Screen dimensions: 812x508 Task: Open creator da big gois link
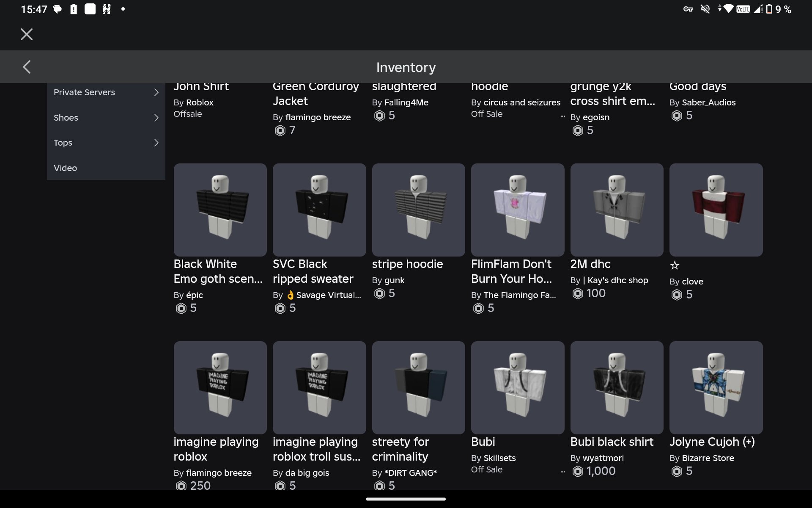pos(307,473)
